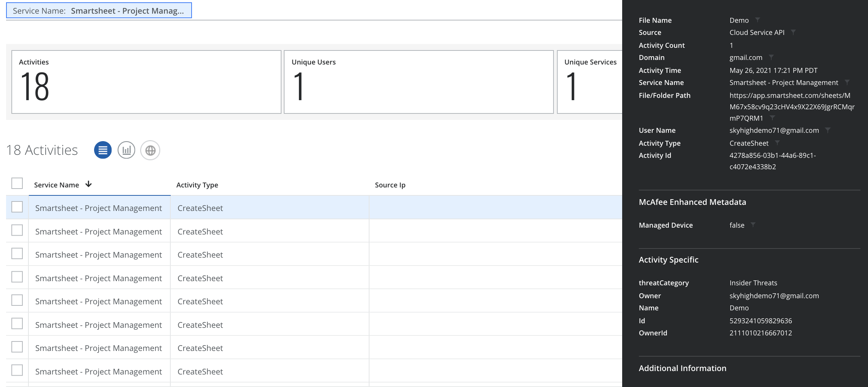Click the Service Name filter chip
This screenshot has height=387, width=868.
pyautogui.click(x=99, y=11)
